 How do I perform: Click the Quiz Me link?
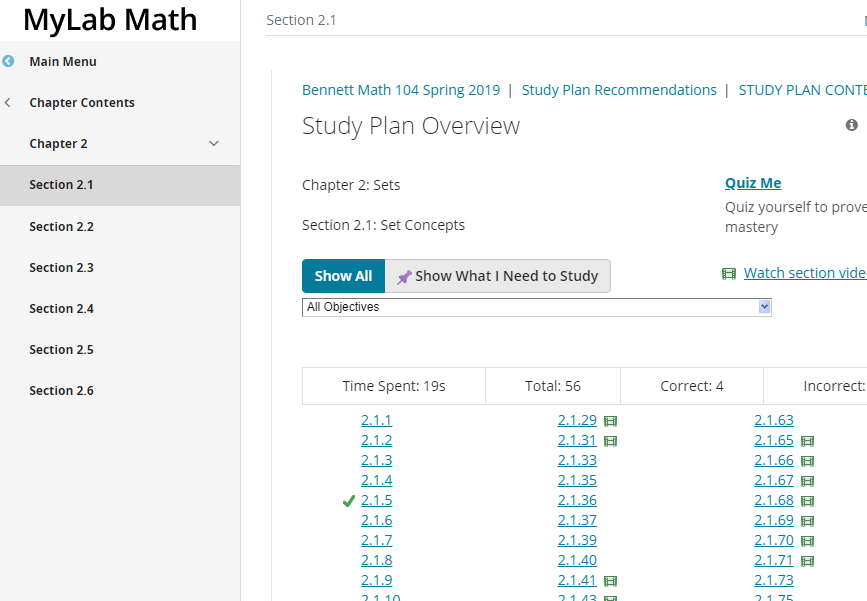[x=753, y=183]
